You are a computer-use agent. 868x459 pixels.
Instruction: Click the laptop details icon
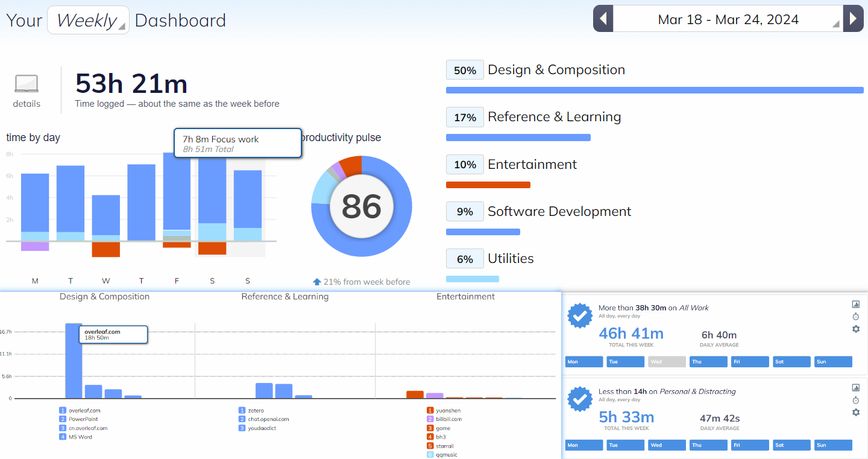coord(27,84)
